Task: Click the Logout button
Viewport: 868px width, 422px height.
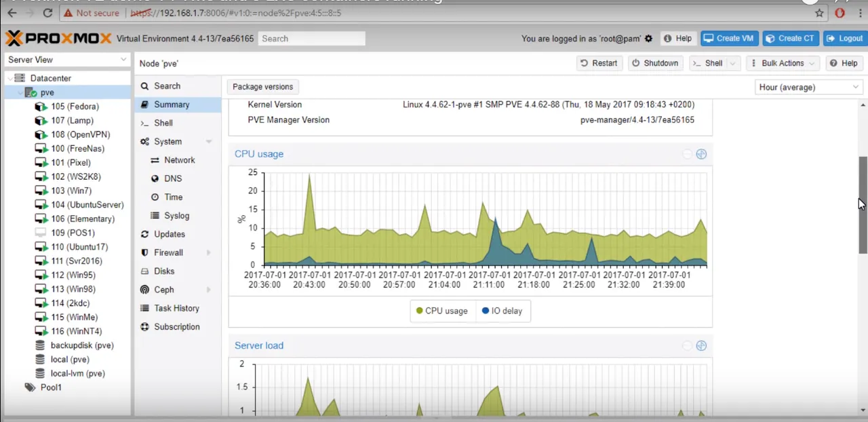Action: click(x=845, y=39)
